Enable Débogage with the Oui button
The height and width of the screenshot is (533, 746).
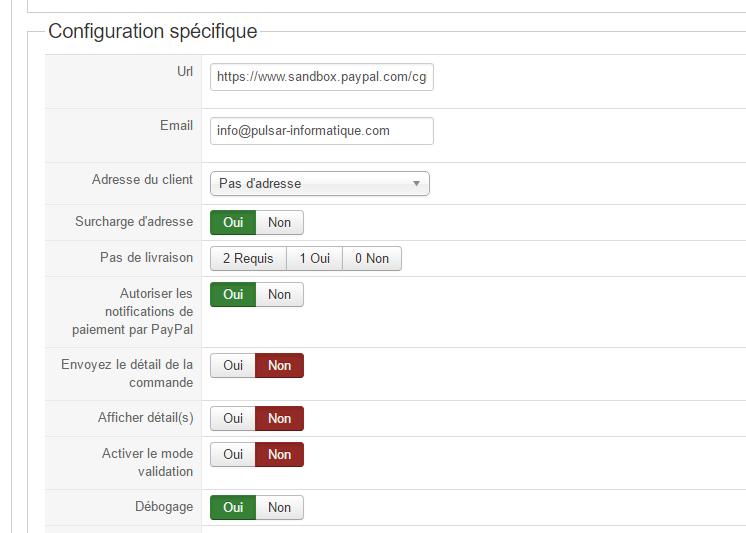point(233,508)
